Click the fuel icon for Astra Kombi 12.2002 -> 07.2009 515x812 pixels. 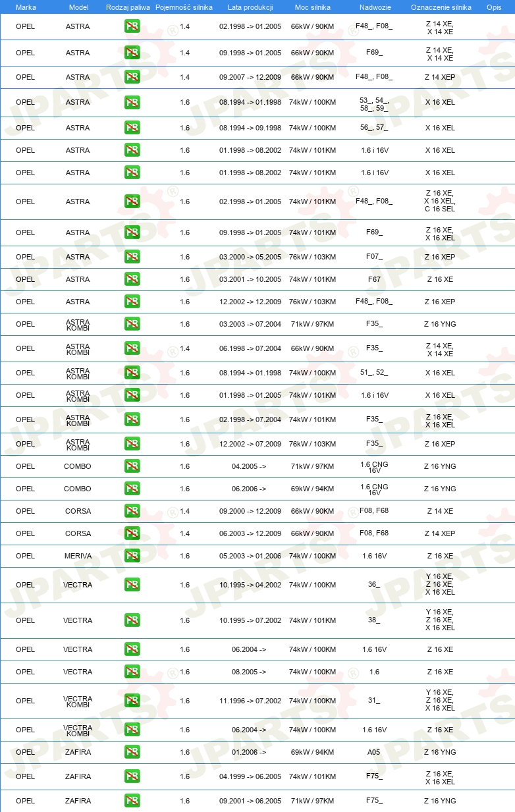coord(132,444)
